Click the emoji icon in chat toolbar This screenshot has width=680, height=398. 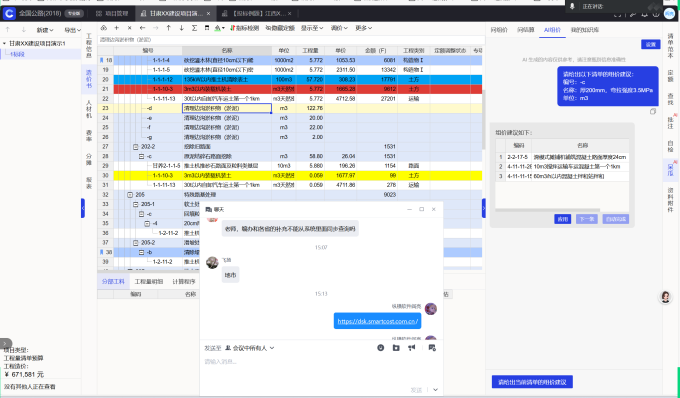pyautogui.click(x=380, y=348)
